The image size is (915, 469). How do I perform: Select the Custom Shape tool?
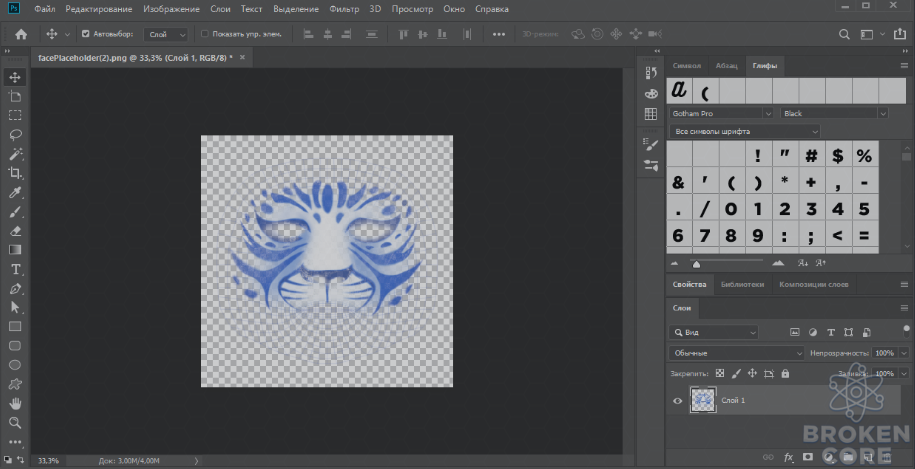15,384
